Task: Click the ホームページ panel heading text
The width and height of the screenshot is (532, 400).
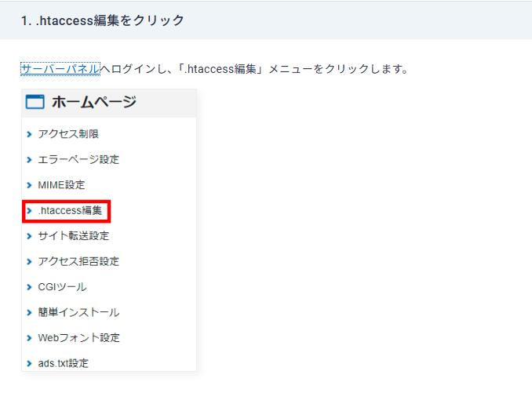Action: click(x=94, y=102)
